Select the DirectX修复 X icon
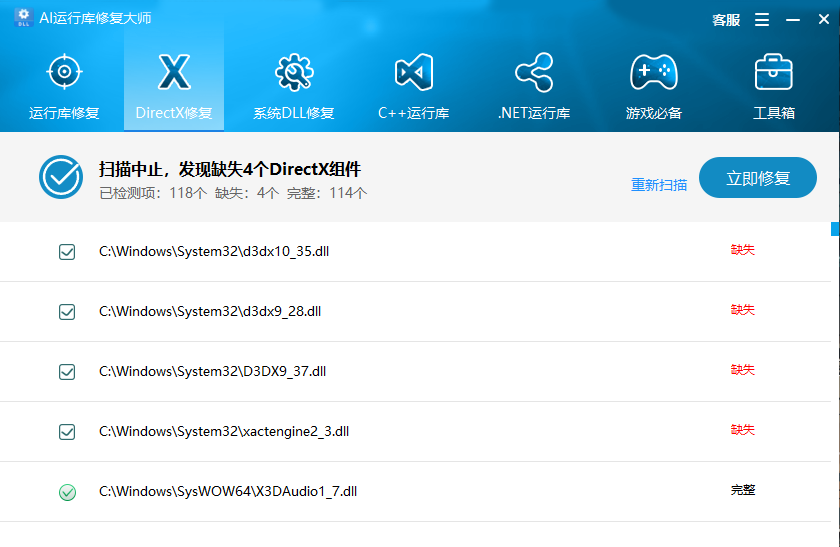The height and width of the screenshot is (547, 840). coord(174,71)
